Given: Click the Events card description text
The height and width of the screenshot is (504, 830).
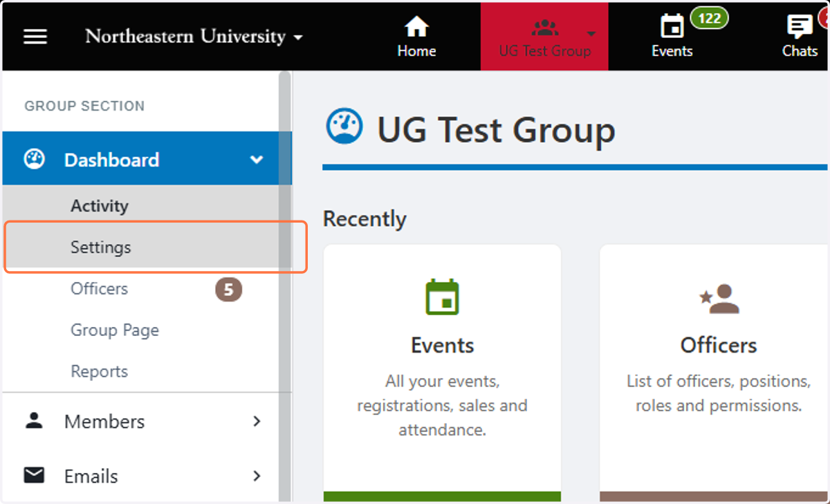Looking at the screenshot, I should (x=442, y=406).
